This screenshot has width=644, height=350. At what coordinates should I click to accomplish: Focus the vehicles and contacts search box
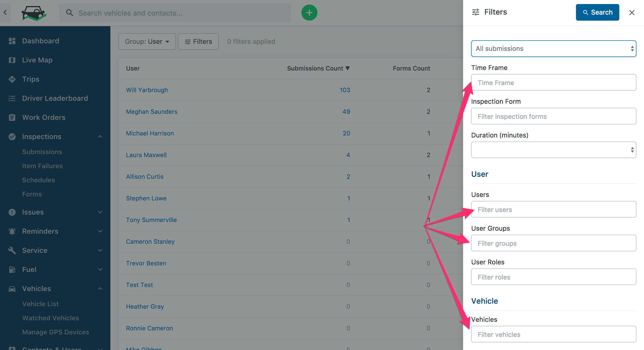pyautogui.click(x=175, y=13)
